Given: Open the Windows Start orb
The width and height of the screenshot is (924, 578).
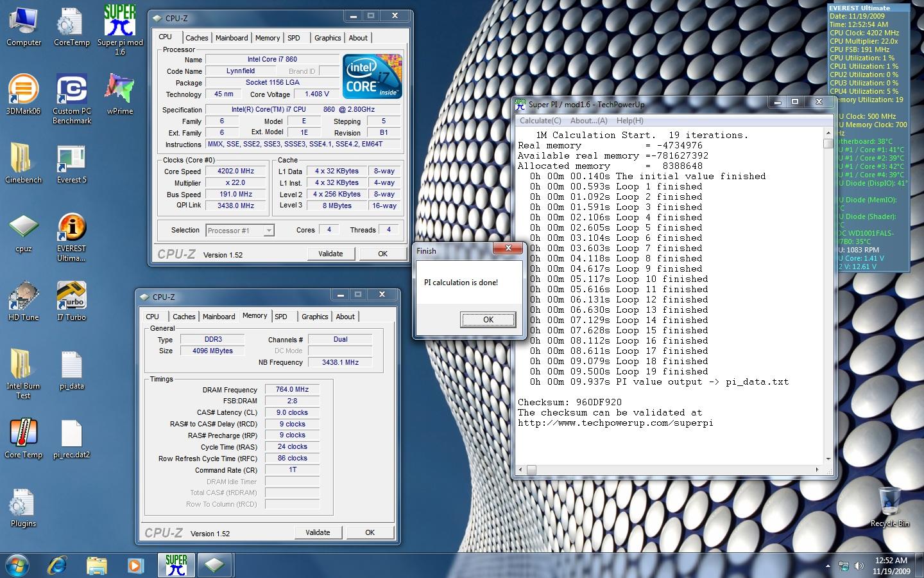Looking at the screenshot, I should (x=17, y=565).
